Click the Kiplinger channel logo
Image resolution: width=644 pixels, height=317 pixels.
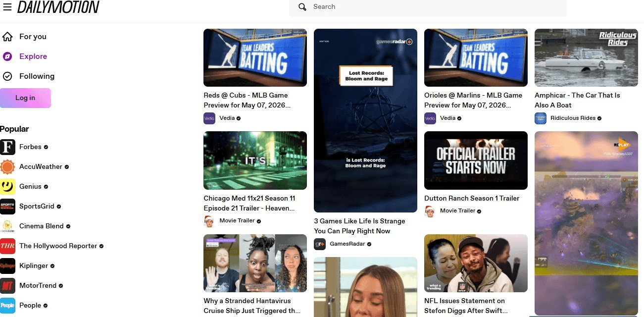coord(7,266)
